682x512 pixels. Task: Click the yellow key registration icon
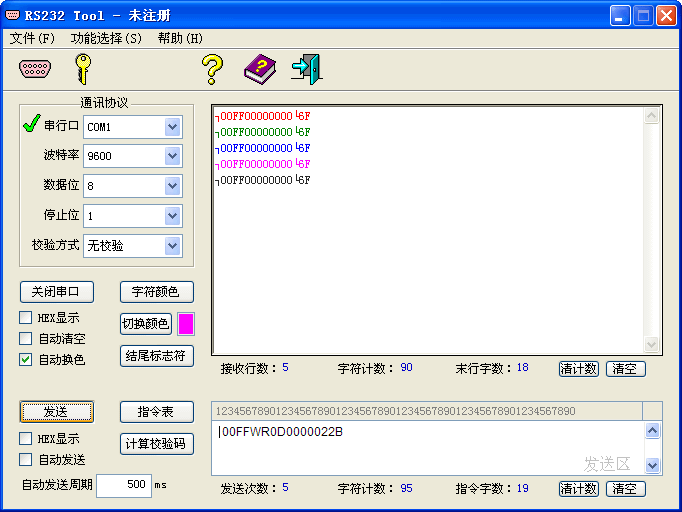tap(83, 69)
